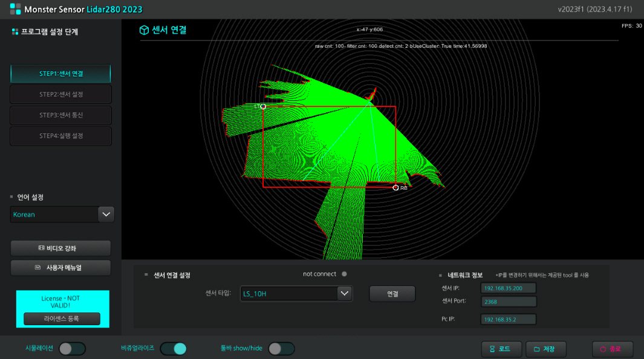The height and width of the screenshot is (359, 644).
Task: Click the 로드 load button
Action: 501,349
